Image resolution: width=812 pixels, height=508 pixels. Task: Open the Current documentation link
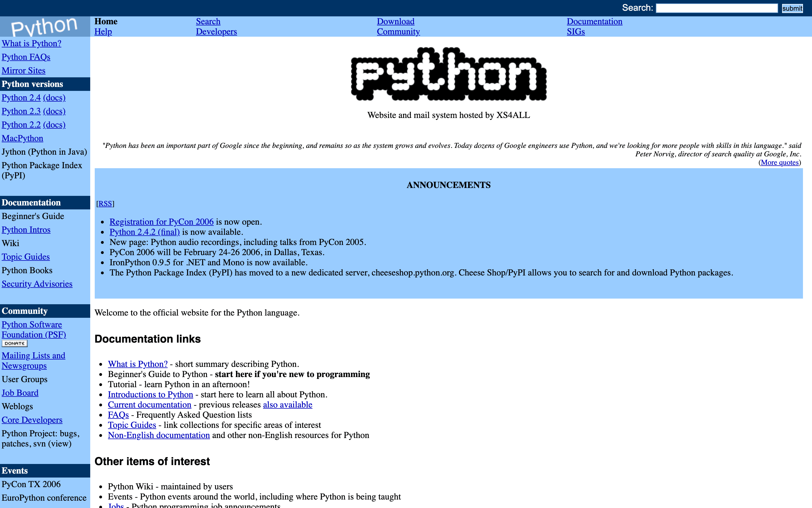pyautogui.click(x=149, y=405)
